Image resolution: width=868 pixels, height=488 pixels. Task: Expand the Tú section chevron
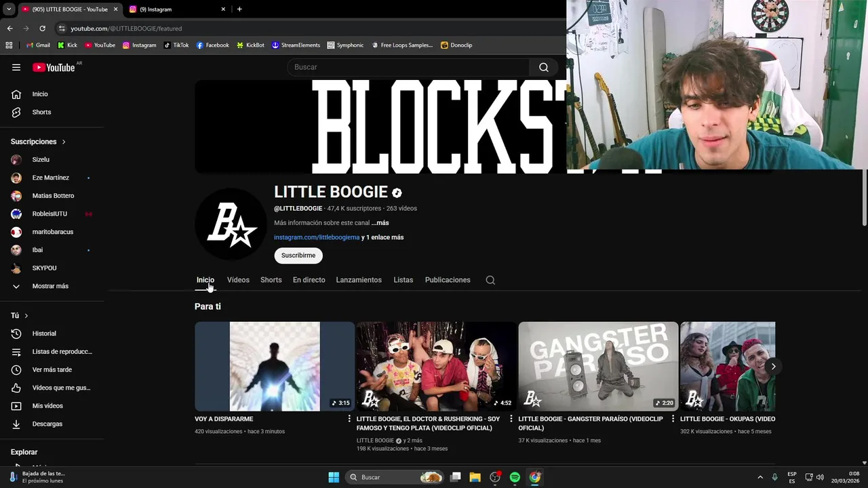26,316
